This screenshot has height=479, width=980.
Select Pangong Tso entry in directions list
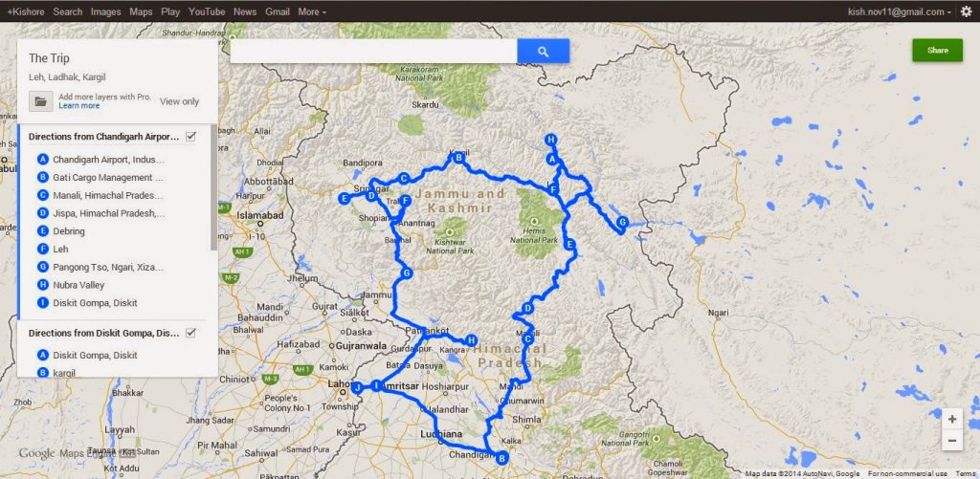pyautogui.click(x=108, y=268)
